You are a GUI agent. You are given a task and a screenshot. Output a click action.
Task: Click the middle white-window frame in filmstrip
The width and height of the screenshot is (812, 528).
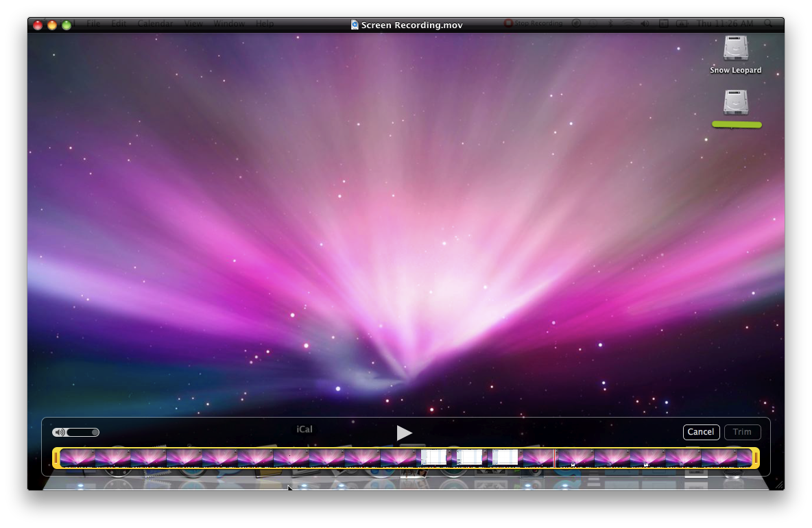tap(468, 457)
